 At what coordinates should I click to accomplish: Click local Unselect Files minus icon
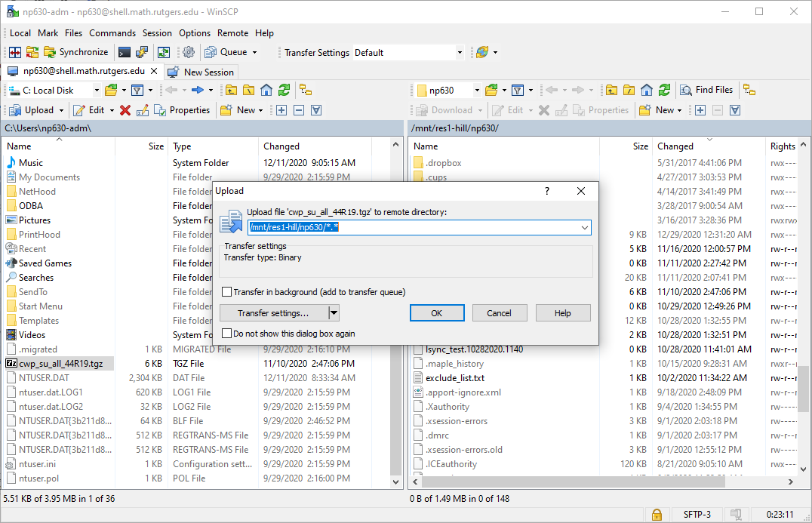click(x=299, y=110)
